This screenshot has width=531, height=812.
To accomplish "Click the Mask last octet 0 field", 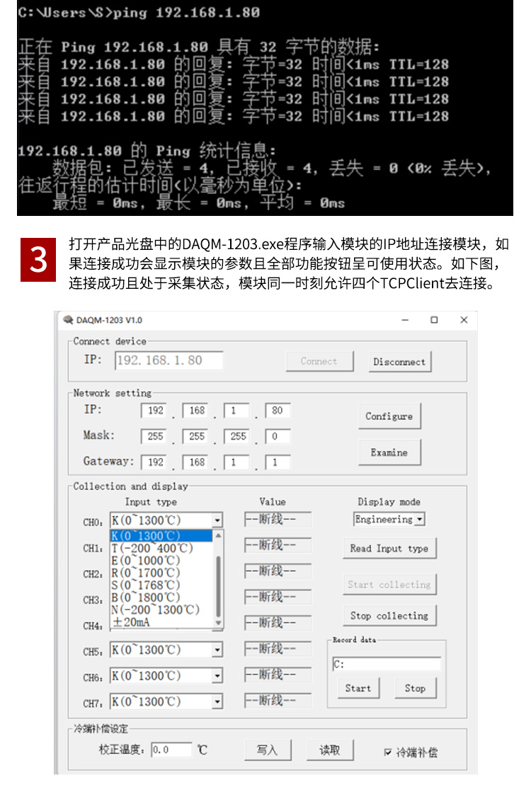I will pyautogui.click(x=278, y=436).
